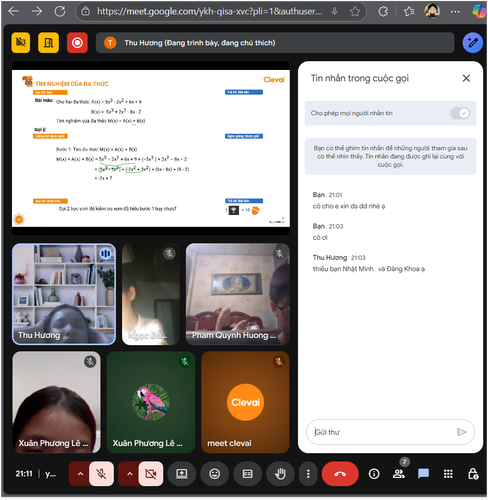Click the orange minus icon on slide
Viewport: 488px width, 500px height.
click(x=19, y=219)
